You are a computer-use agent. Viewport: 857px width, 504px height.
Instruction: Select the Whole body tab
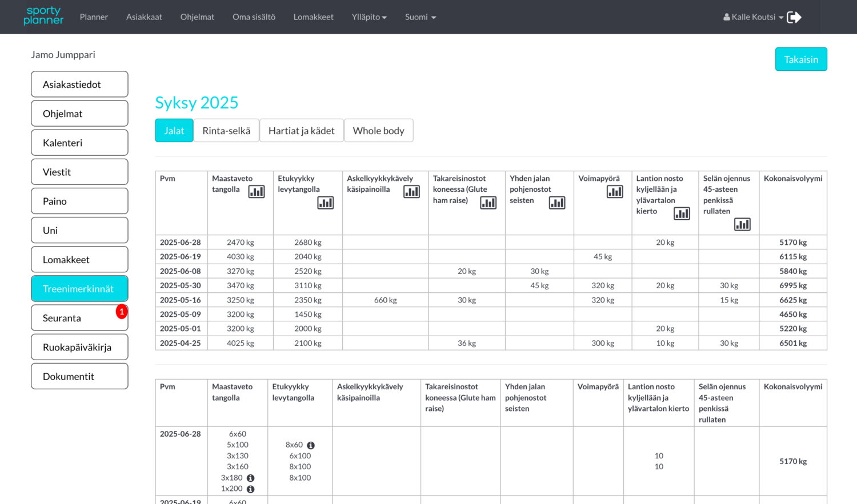378,130
